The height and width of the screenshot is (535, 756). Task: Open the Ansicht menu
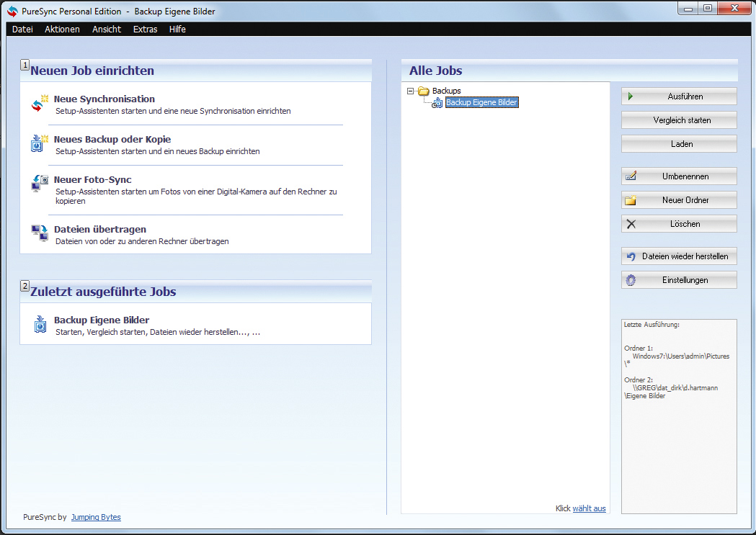pos(107,29)
